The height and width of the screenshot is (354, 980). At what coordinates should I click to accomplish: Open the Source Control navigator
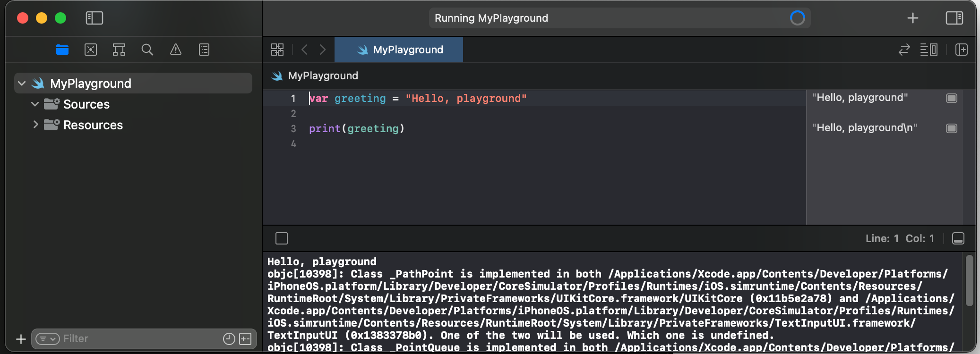pyautogui.click(x=91, y=50)
